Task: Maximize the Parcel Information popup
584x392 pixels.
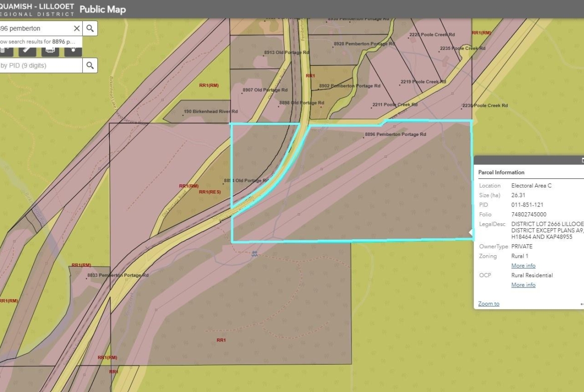Action: click(x=582, y=160)
